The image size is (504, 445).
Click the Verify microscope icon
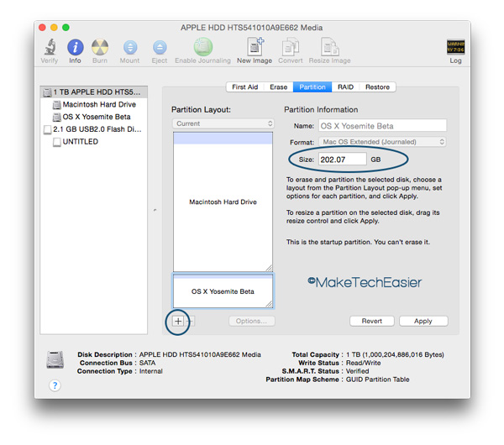coord(50,47)
